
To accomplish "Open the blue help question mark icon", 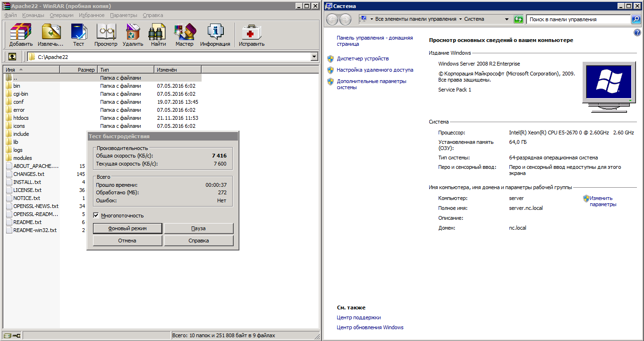I will [x=637, y=33].
